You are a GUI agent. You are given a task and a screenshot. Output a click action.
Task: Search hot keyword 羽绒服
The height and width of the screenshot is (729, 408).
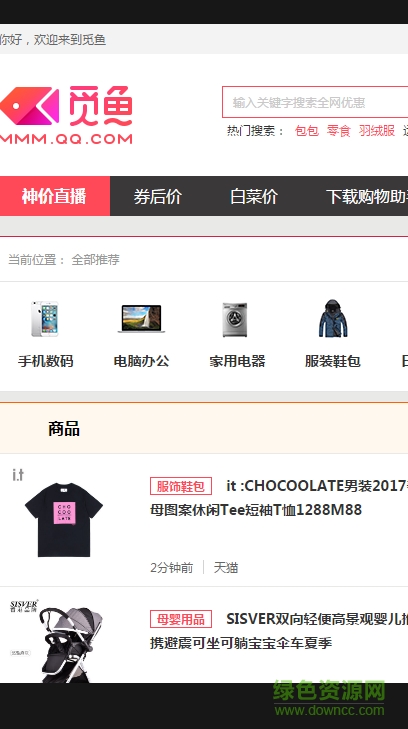[377, 131]
